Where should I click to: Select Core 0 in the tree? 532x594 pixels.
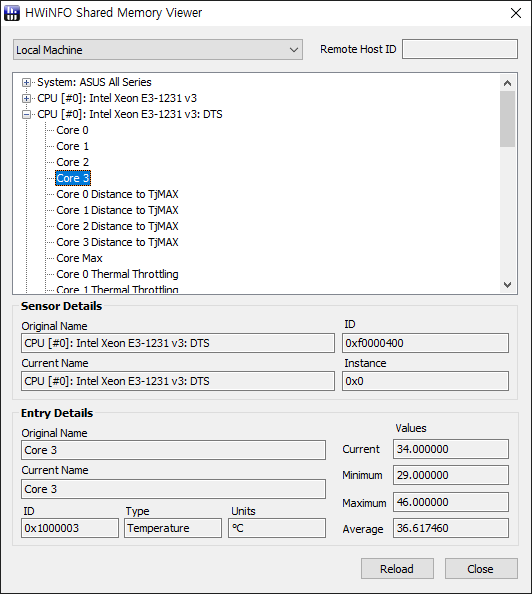click(x=72, y=130)
